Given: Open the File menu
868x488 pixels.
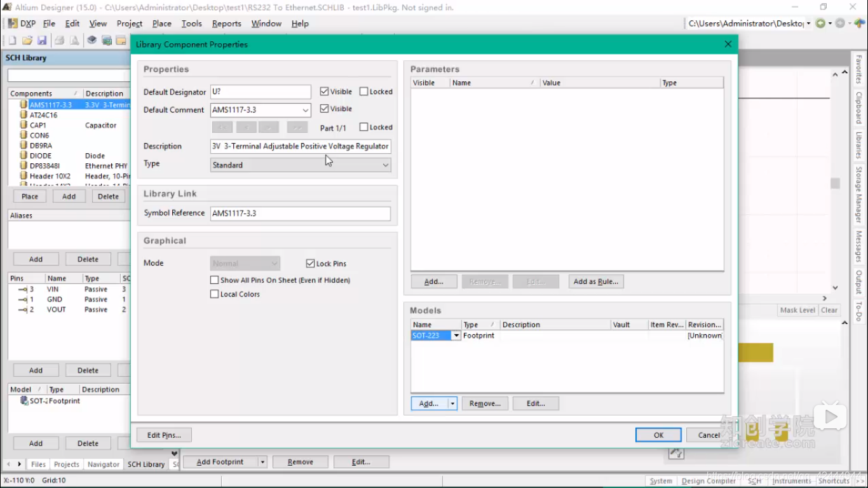Looking at the screenshot, I should 50,24.
